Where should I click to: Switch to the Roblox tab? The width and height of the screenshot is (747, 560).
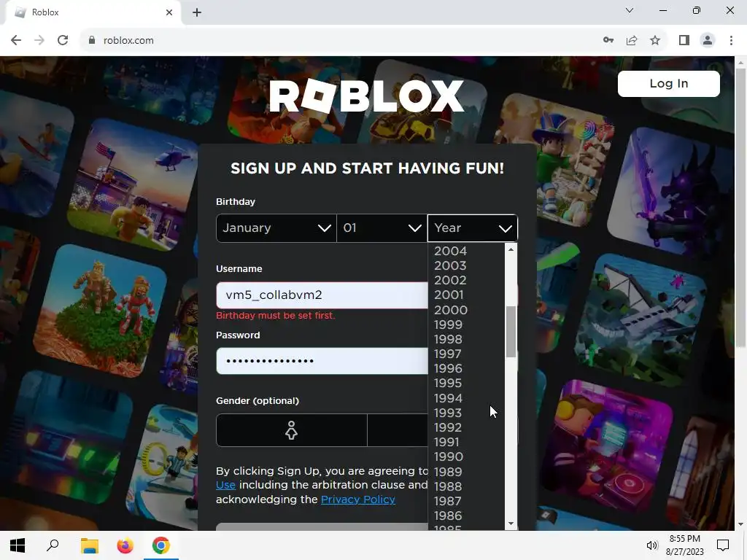click(x=93, y=12)
